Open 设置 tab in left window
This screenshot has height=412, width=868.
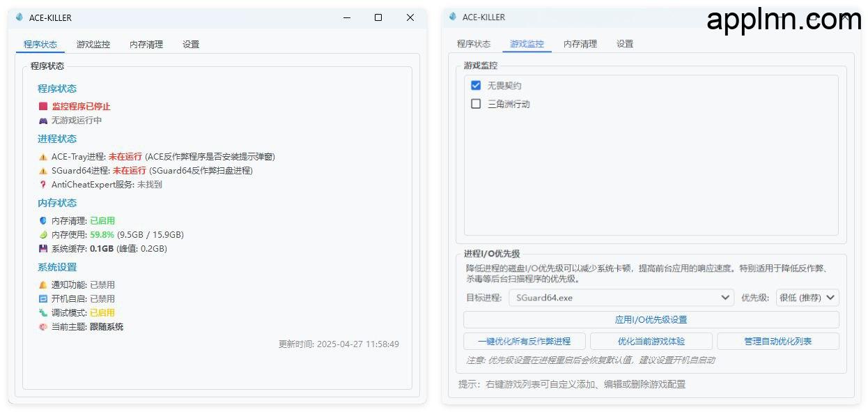pyautogui.click(x=191, y=45)
